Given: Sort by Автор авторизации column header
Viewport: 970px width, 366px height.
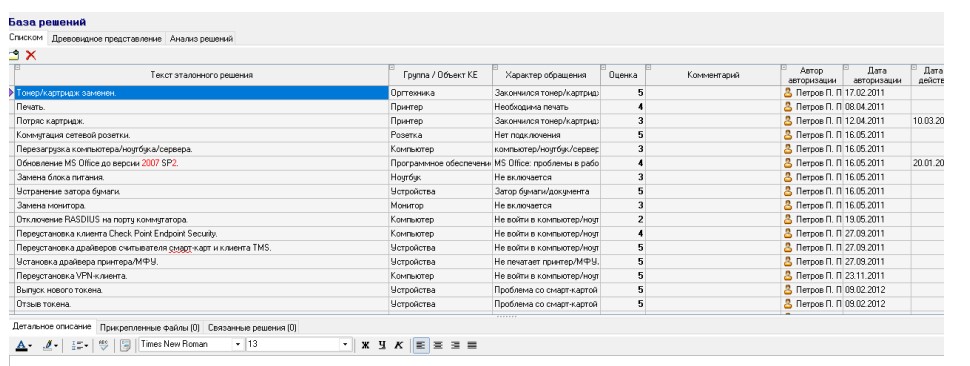Looking at the screenshot, I should click(x=812, y=75).
